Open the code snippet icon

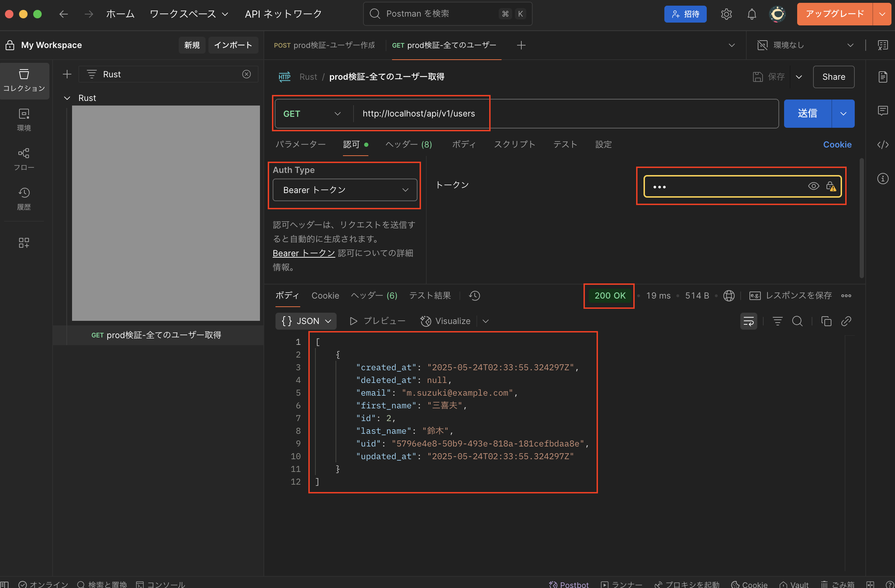click(883, 144)
